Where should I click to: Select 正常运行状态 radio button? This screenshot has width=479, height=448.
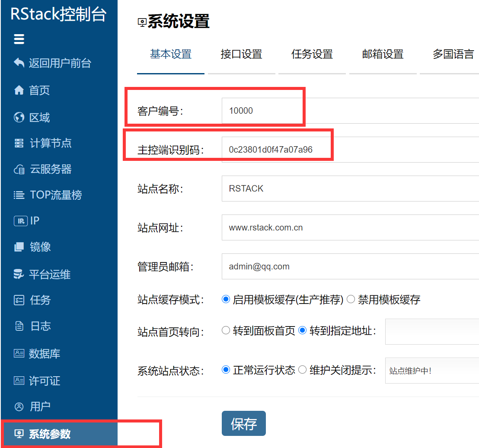[x=226, y=370]
